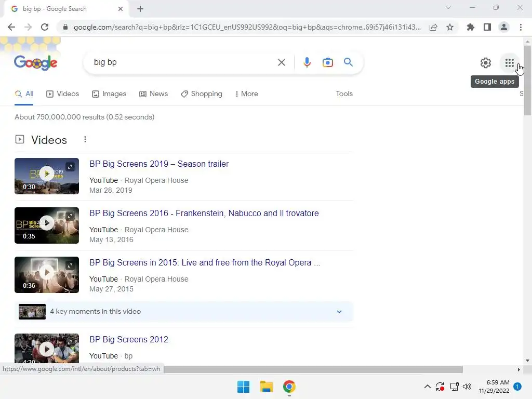The width and height of the screenshot is (532, 399).
Task: Open Chrome tab search dropdown arrow
Action: click(448, 7)
